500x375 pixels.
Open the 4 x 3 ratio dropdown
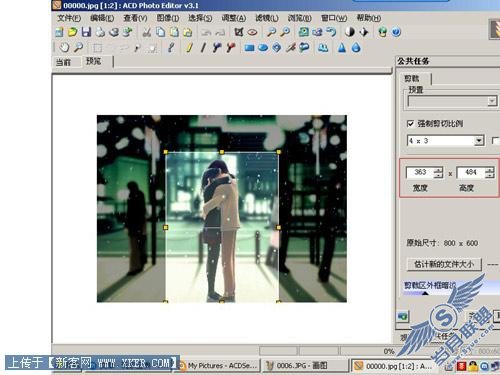(479, 141)
